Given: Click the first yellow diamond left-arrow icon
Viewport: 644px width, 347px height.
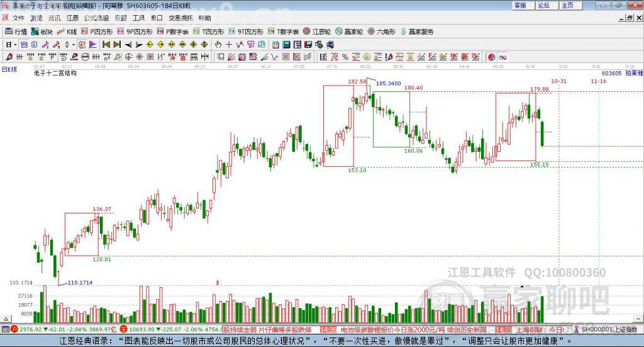Looking at the screenshot, I should (150, 45).
